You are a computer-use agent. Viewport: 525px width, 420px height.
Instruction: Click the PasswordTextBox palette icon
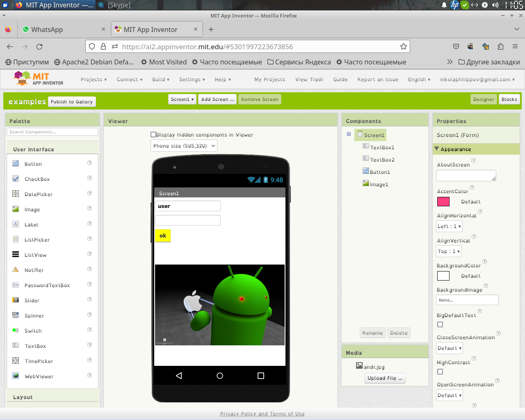tap(16, 285)
